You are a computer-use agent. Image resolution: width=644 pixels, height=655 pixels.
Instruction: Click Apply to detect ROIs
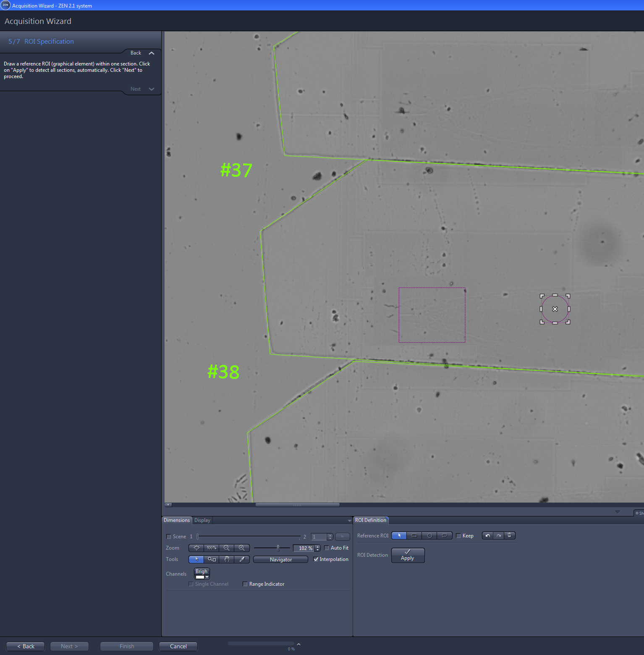coord(408,555)
